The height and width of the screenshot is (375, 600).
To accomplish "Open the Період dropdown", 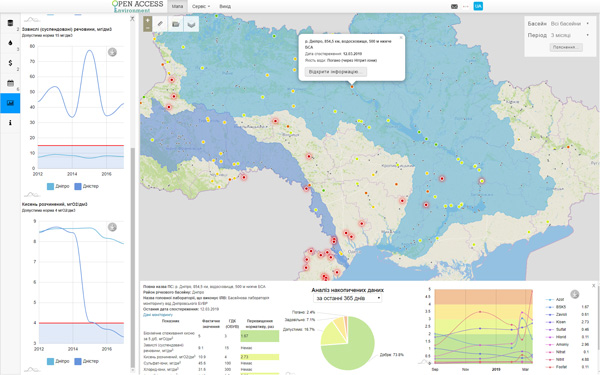I will coord(570,35).
